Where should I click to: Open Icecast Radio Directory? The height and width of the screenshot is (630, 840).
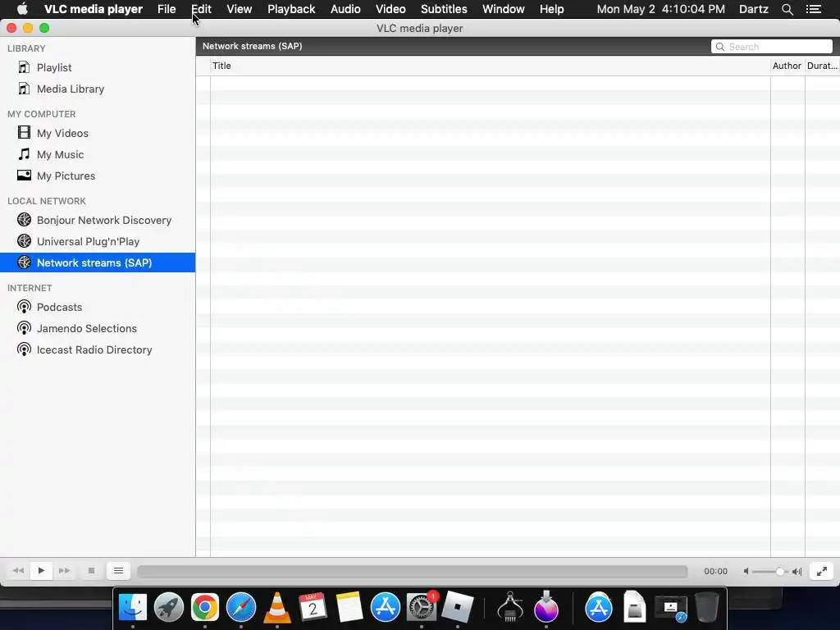98,349
